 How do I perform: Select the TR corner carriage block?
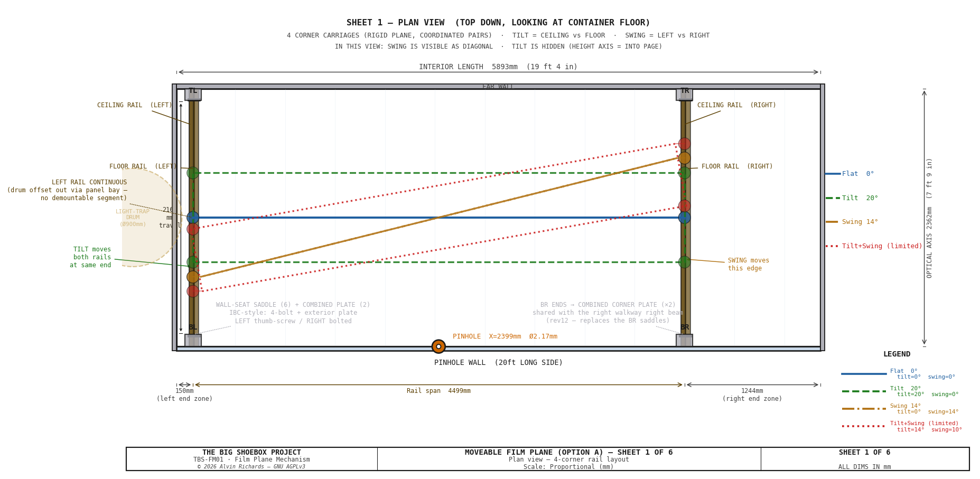coord(684,95)
